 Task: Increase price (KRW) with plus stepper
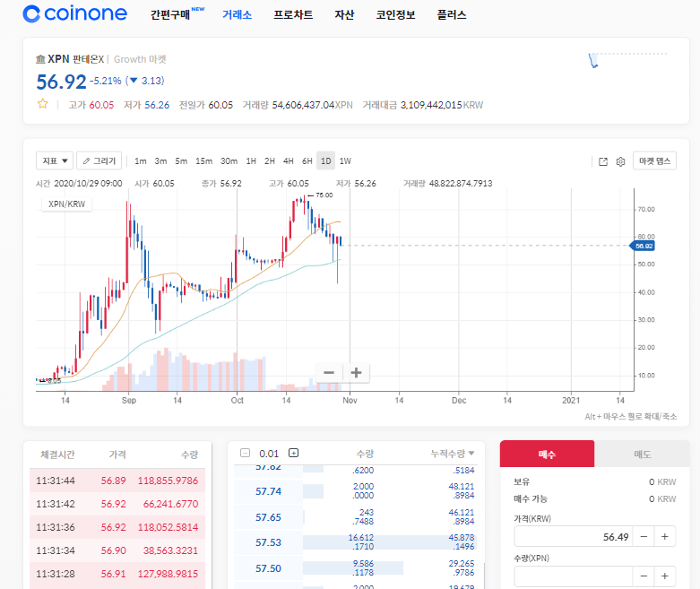(665, 536)
